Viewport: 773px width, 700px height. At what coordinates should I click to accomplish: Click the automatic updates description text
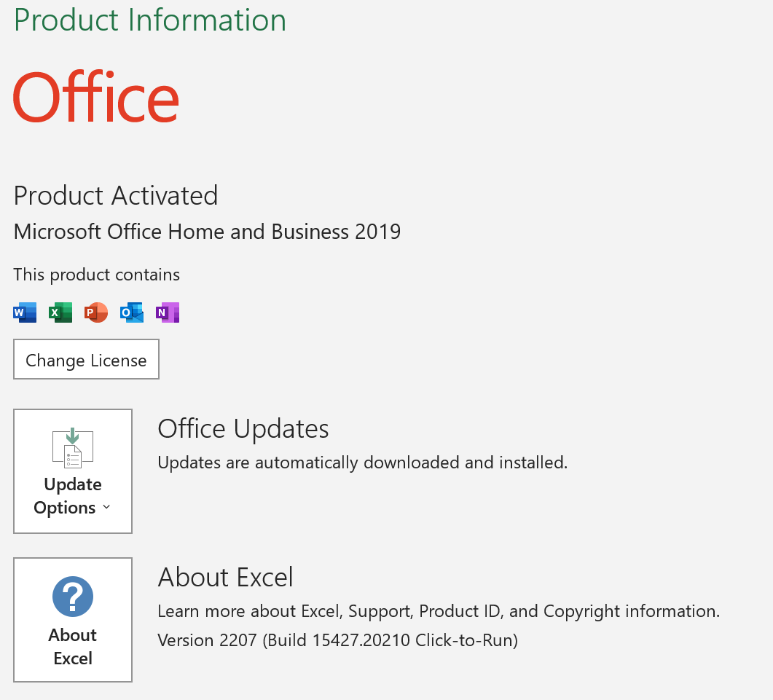click(x=362, y=463)
